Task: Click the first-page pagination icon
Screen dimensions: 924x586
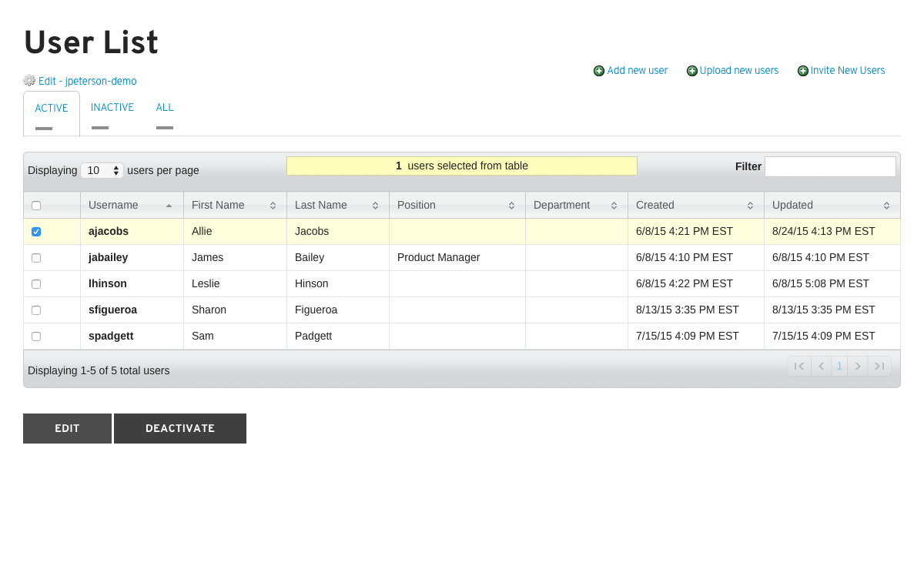Action: click(x=799, y=366)
